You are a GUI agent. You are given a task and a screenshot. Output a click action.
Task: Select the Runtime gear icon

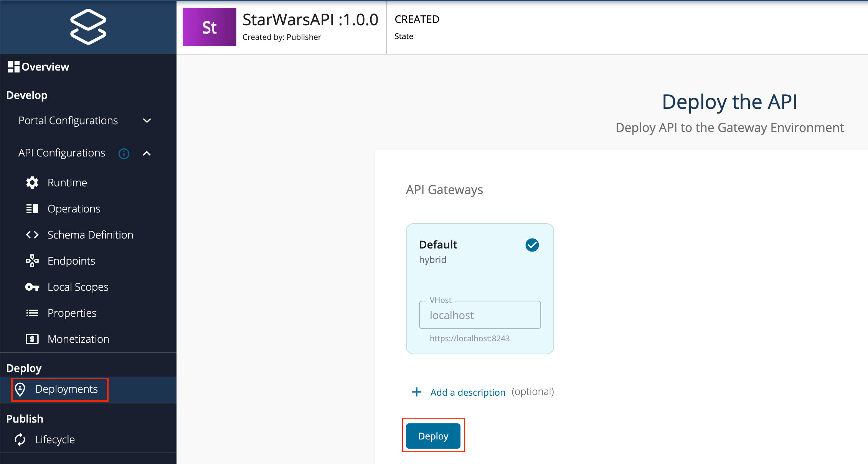pyautogui.click(x=32, y=183)
